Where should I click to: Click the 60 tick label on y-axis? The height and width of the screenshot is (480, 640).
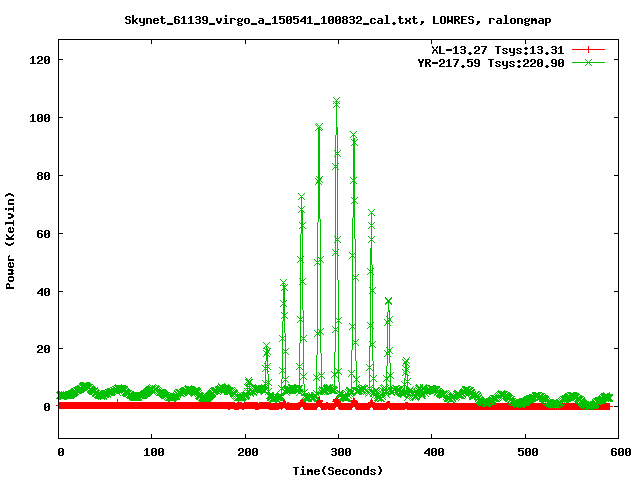[x=43, y=234]
